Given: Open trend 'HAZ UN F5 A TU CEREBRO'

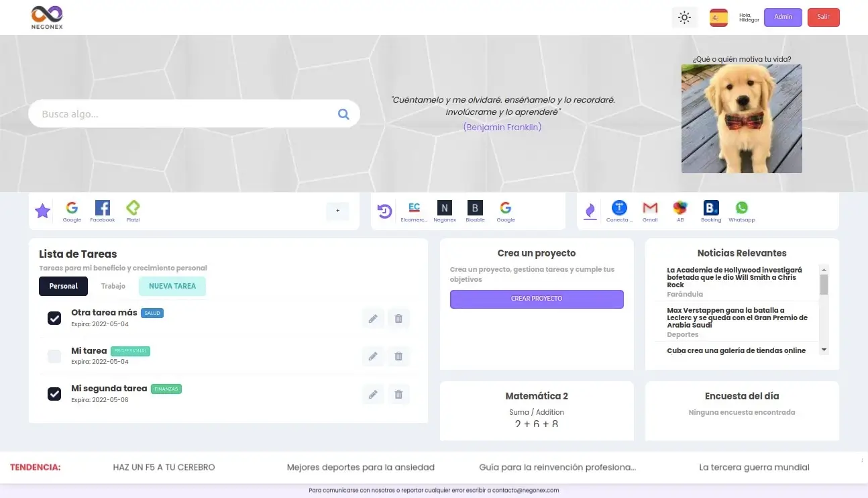Looking at the screenshot, I should coord(164,467).
